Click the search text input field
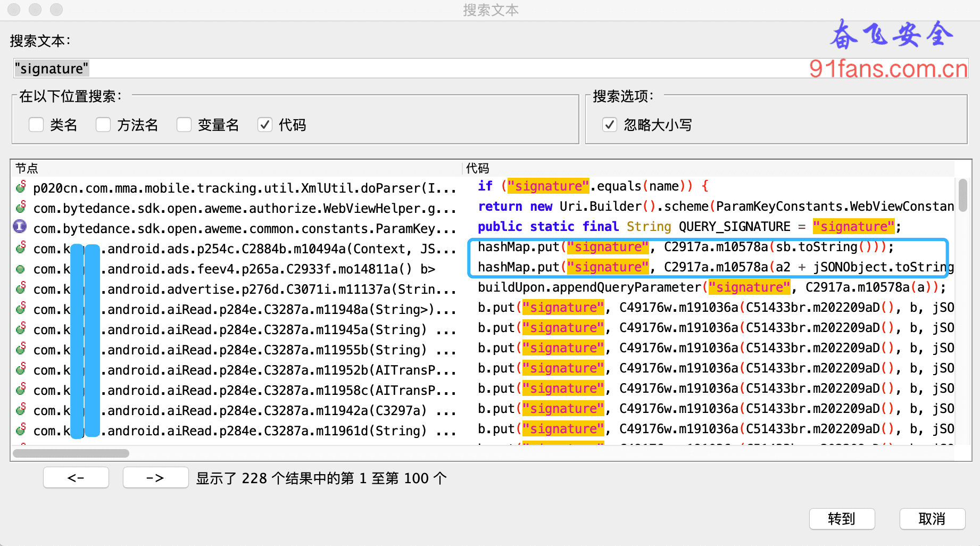 (x=490, y=68)
